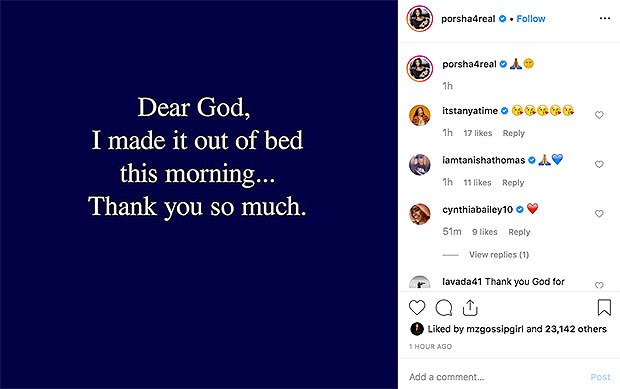Screen dimensions: 620x389
Task: Reply to iamtanishathomas's comment
Action: coord(513,183)
